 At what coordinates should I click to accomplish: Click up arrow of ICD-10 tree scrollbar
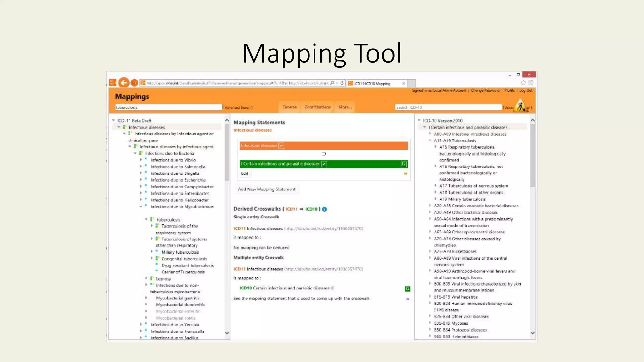click(x=532, y=120)
